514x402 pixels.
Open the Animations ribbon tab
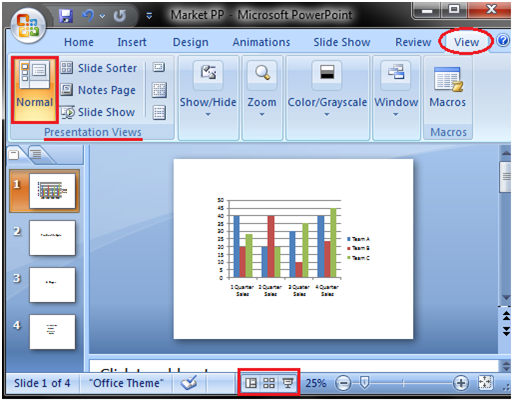[x=261, y=42]
